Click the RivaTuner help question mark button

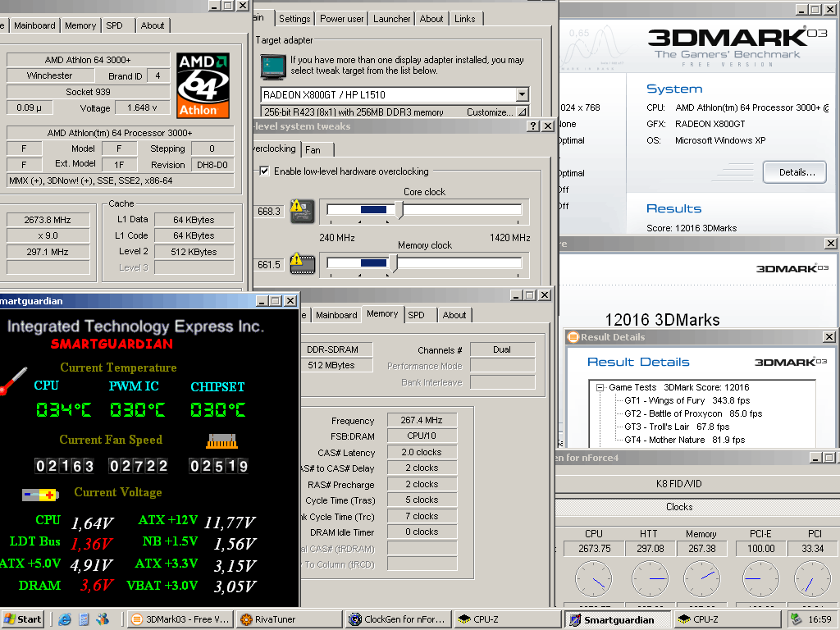(532, 126)
